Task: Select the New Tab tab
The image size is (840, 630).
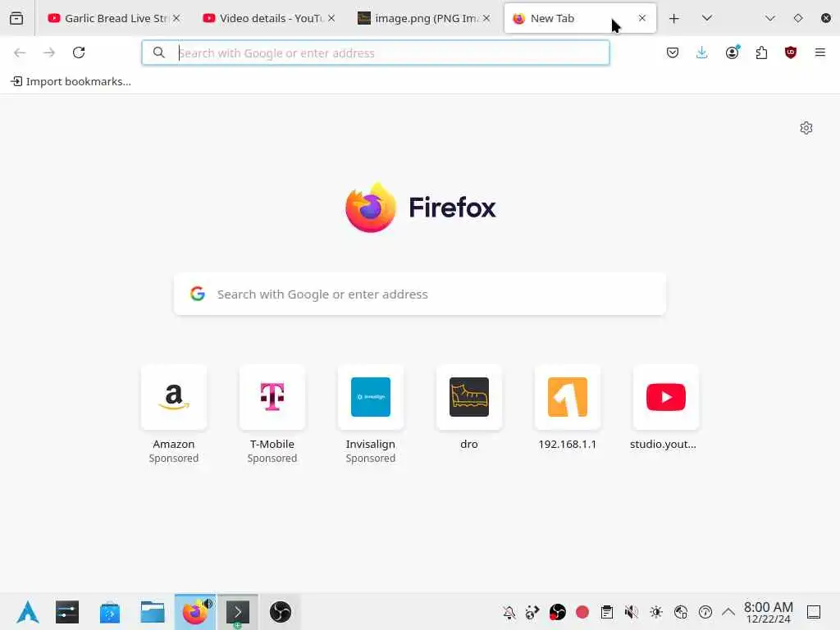Action: [580, 18]
